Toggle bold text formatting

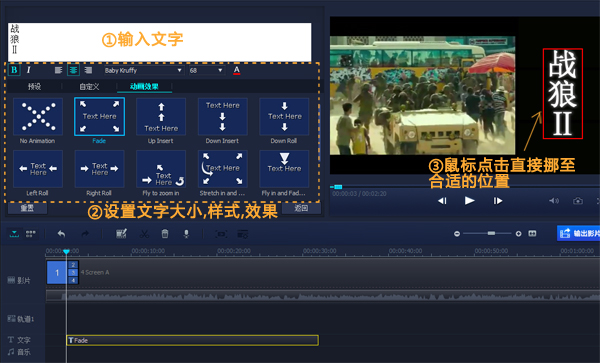pyautogui.click(x=14, y=70)
